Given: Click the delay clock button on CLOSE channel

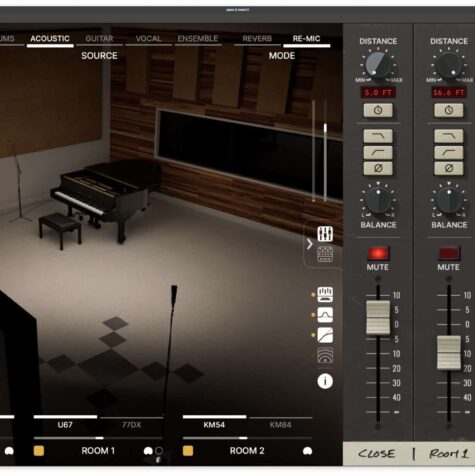Looking at the screenshot, I should point(378,110).
